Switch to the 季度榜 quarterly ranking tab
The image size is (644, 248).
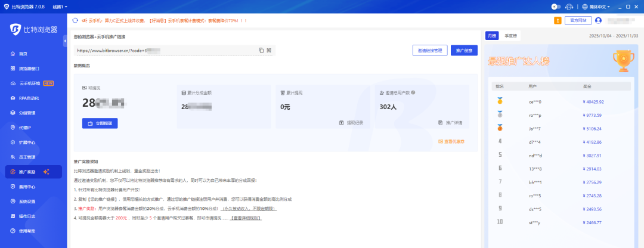[x=510, y=36]
